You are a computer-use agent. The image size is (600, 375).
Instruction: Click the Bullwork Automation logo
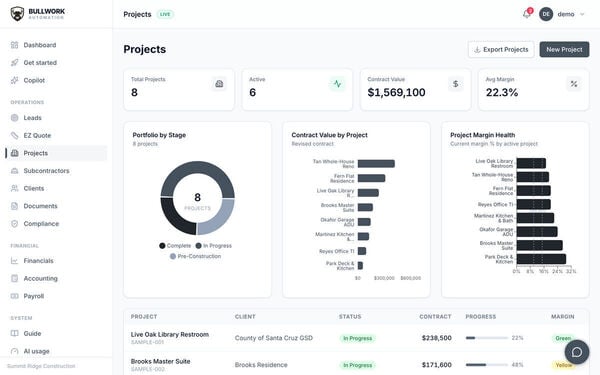(x=37, y=14)
